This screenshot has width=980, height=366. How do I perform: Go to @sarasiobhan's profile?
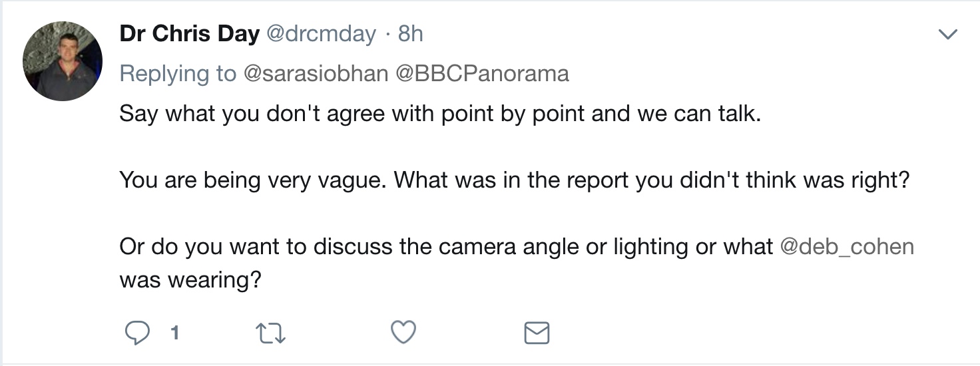click(316, 73)
